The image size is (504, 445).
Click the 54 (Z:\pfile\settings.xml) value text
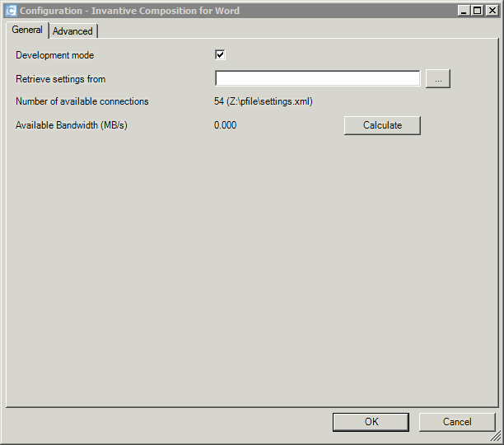click(x=264, y=101)
